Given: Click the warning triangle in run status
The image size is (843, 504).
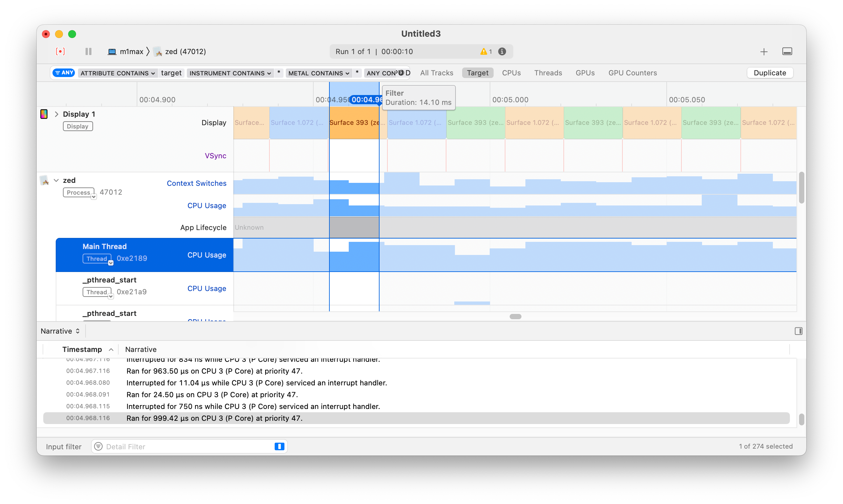Looking at the screenshot, I should pyautogui.click(x=483, y=52).
